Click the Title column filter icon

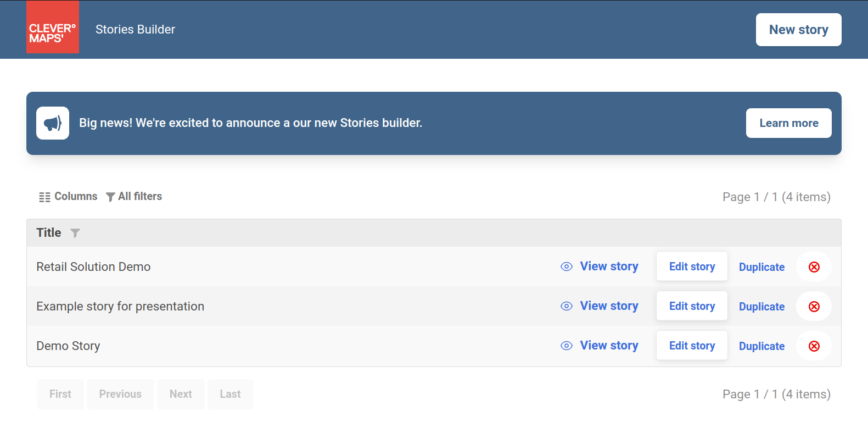[x=75, y=233]
